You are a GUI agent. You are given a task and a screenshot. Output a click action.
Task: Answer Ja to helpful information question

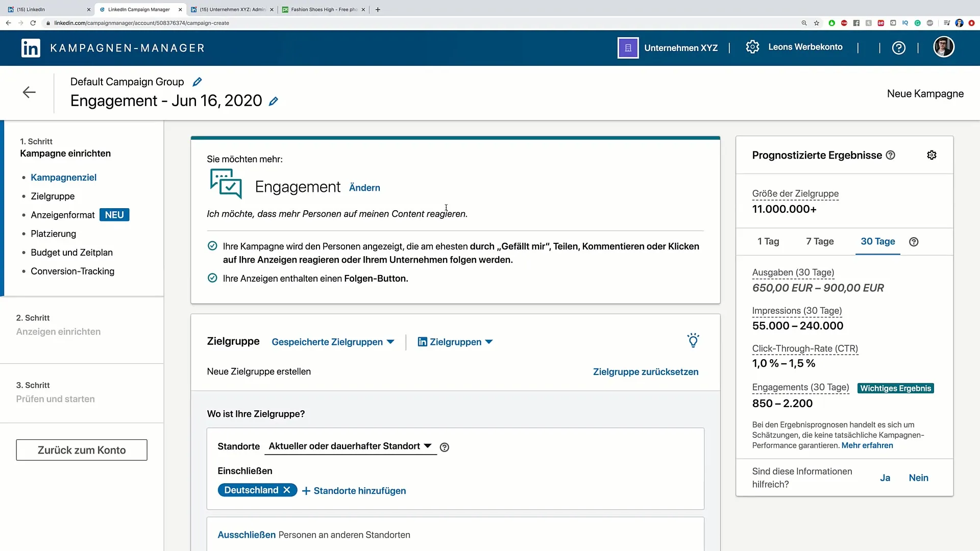coord(885,478)
